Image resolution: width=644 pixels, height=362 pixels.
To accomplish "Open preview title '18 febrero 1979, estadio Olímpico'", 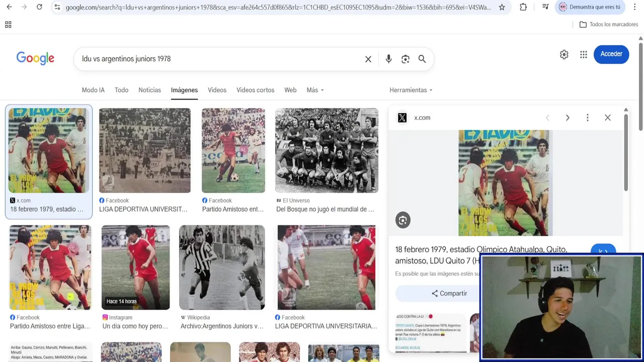I will [x=481, y=255].
